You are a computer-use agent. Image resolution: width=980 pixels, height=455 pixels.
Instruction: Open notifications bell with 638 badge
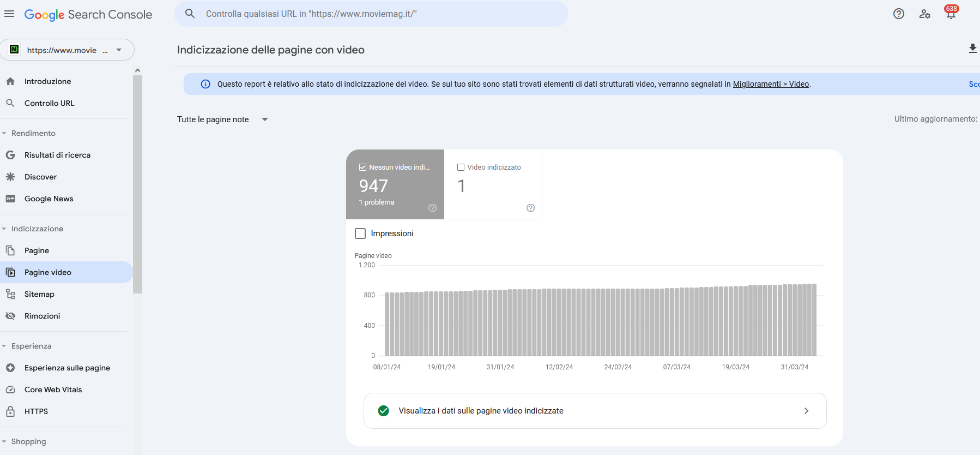951,13
